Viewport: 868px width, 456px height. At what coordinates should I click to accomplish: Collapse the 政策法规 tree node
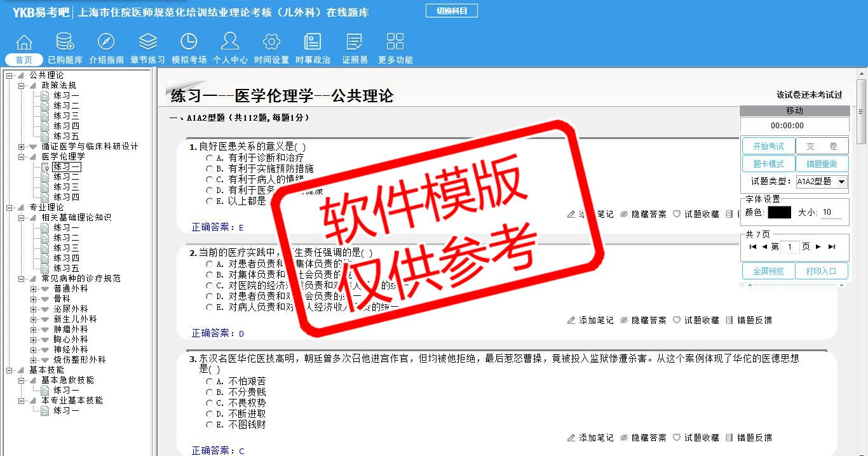[22, 86]
